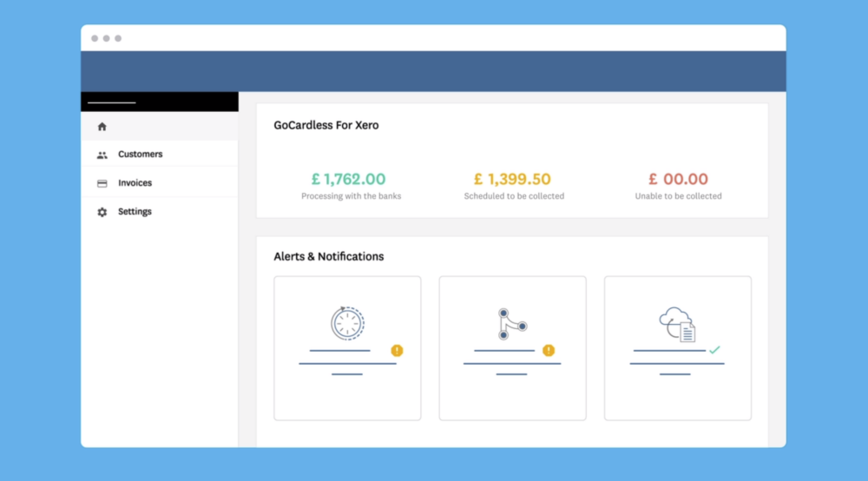Click the Customers people icon
Image resolution: width=868 pixels, height=481 pixels.
(x=102, y=155)
